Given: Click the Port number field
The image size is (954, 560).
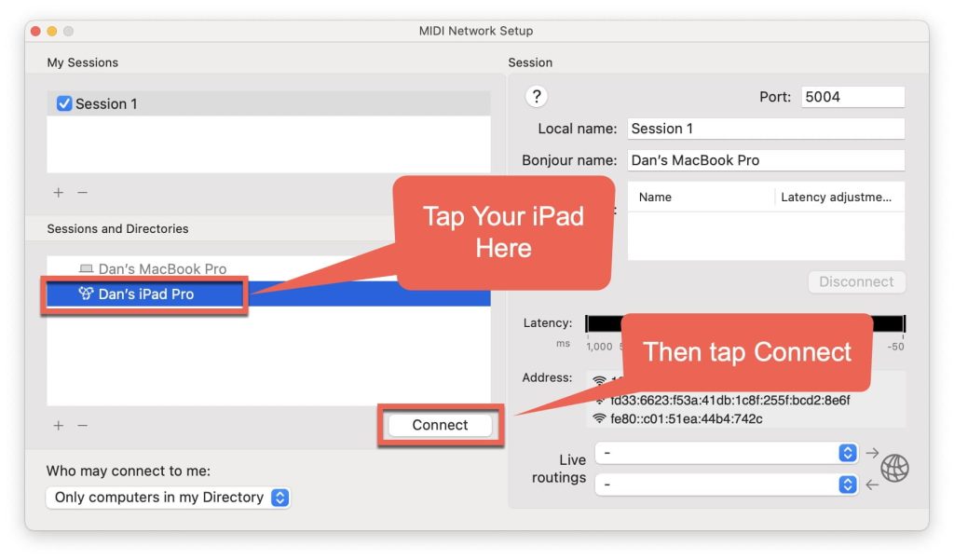Looking at the screenshot, I should coord(852,97).
